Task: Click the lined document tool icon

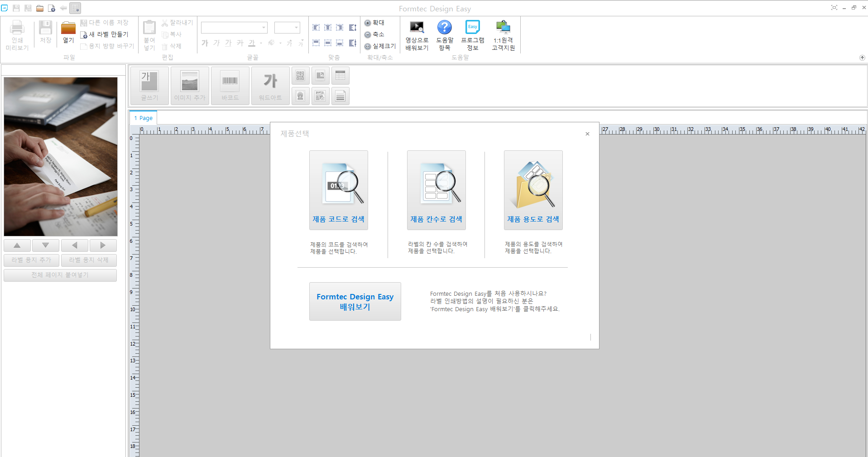Action: (x=340, y=96)
